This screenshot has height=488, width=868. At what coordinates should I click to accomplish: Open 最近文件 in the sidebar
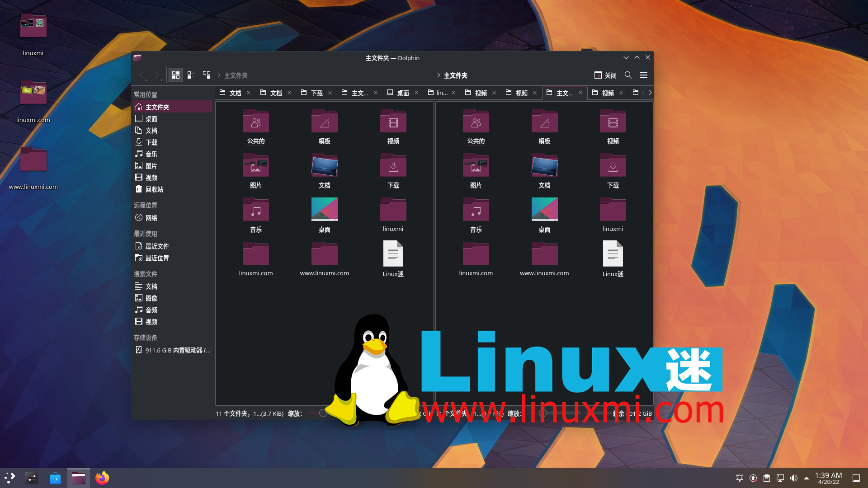point(173,246)
